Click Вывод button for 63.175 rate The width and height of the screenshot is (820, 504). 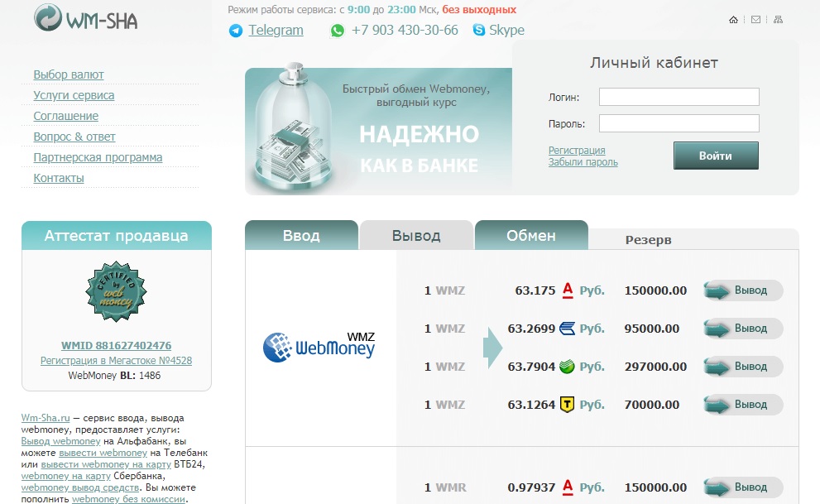(743, 290)
